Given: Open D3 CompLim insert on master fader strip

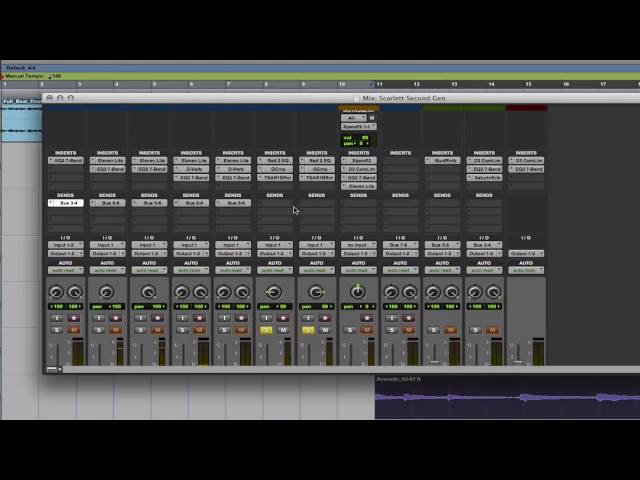Looking at the screenshot, I should (529, 160).
